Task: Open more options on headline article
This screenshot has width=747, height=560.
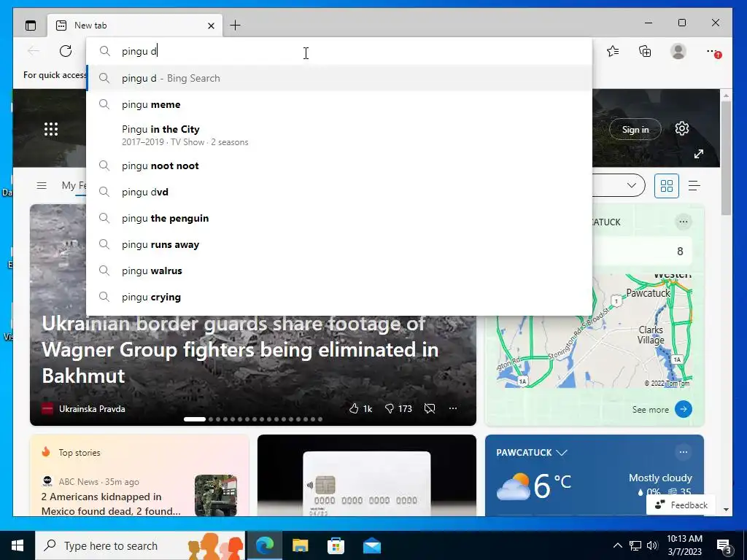Action: coord(453,408)
